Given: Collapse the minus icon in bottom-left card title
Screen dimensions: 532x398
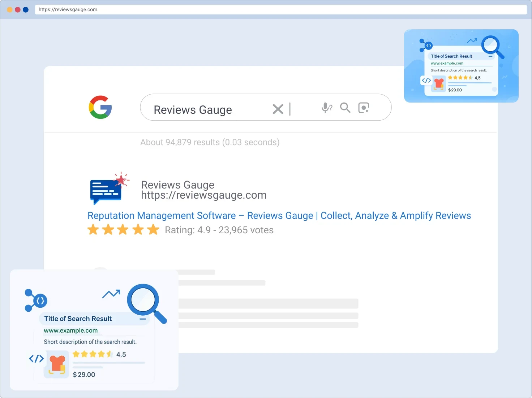Looking at the screenshot, I should (143, 319).
